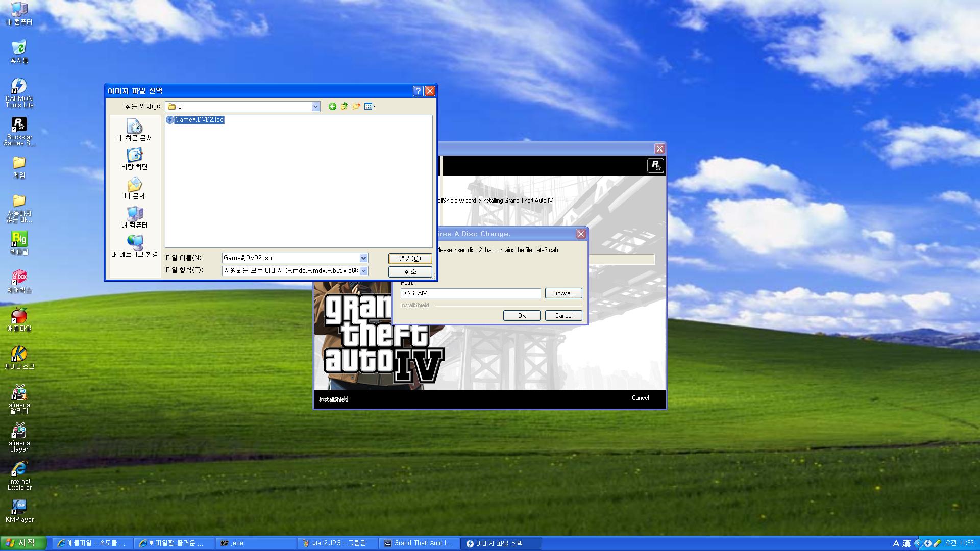980x551 pixels.
Task: Open the unused shortcuts folder on desktop
Action: pyautogui.click(x=19, y=208)
